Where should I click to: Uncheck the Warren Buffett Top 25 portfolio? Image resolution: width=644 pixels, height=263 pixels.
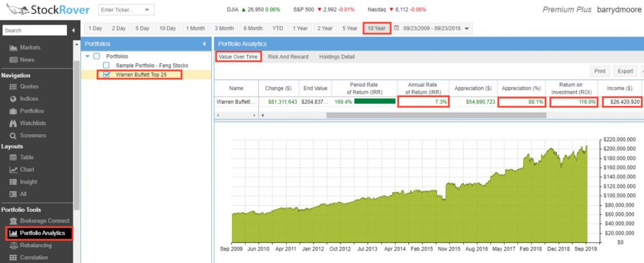(x=107, y=75)
